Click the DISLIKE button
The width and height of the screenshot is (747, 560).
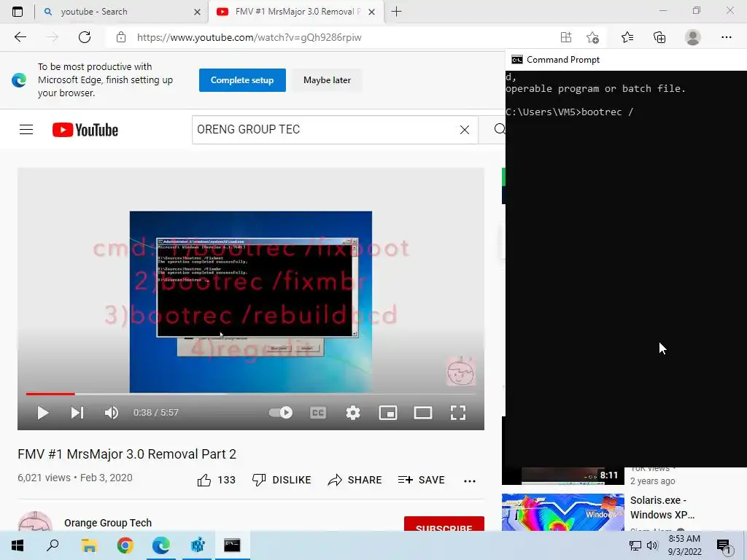click(282, 480)
